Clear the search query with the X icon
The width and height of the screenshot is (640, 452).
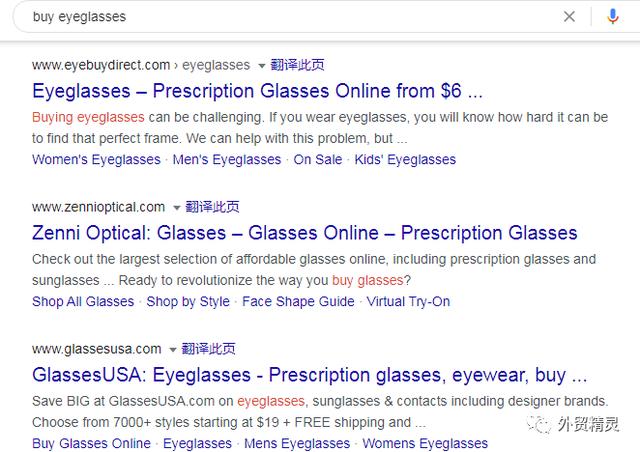click(569, 17)
